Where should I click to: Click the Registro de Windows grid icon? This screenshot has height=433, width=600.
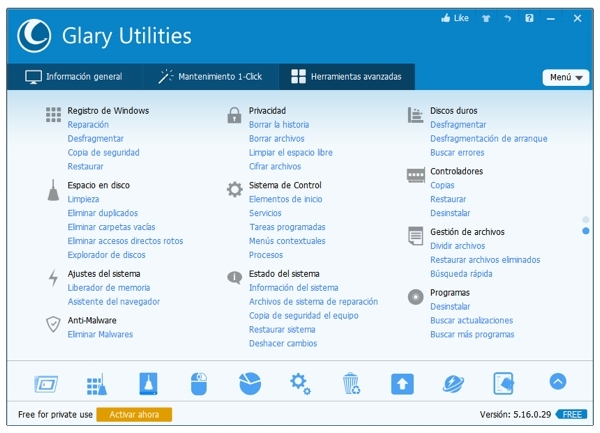pos(53,115)
